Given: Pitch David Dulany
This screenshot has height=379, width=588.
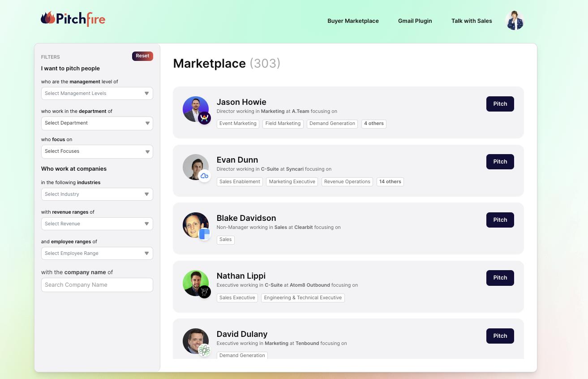Looking at the screenshot, I should click(x=500, y=336).
